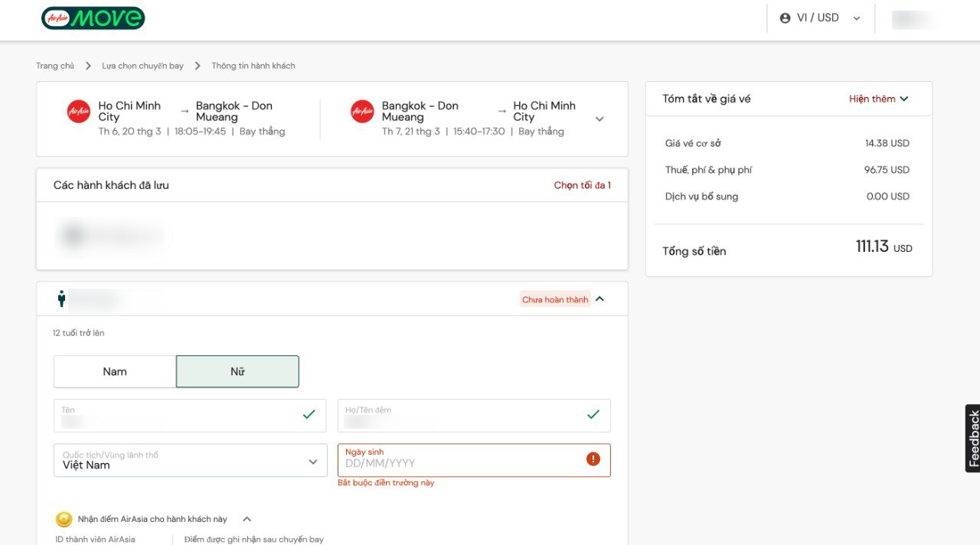Click the AirAsia logo on the Ho Chi Minh flight
The height and width of the screenshot is (545, 980).
pyautogui.click(x=78, y=110)
